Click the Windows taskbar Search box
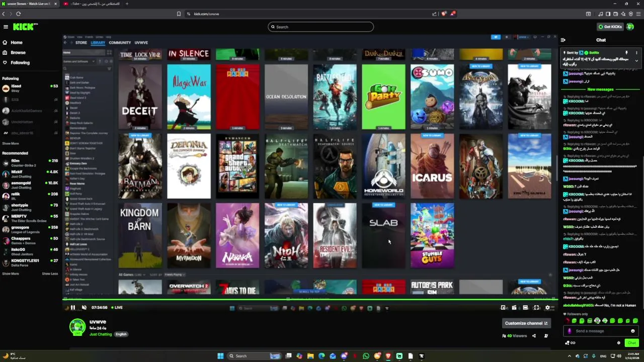The width and height of the screenshot is (644, 362). [x=253, y=356]
